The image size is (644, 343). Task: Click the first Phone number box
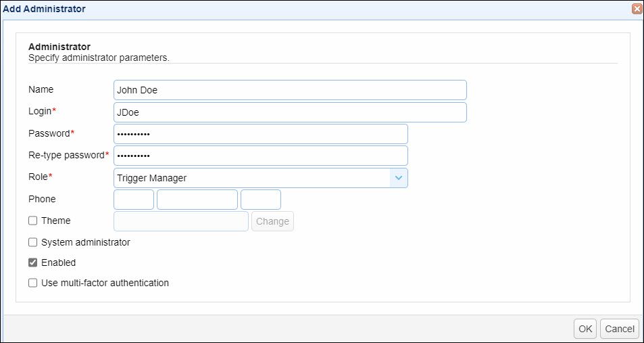coord(134,200)
